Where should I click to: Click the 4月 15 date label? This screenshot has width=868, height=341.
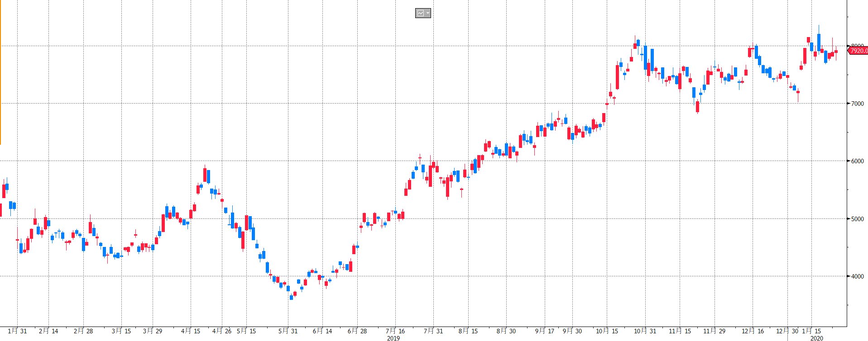pos(191,331)
